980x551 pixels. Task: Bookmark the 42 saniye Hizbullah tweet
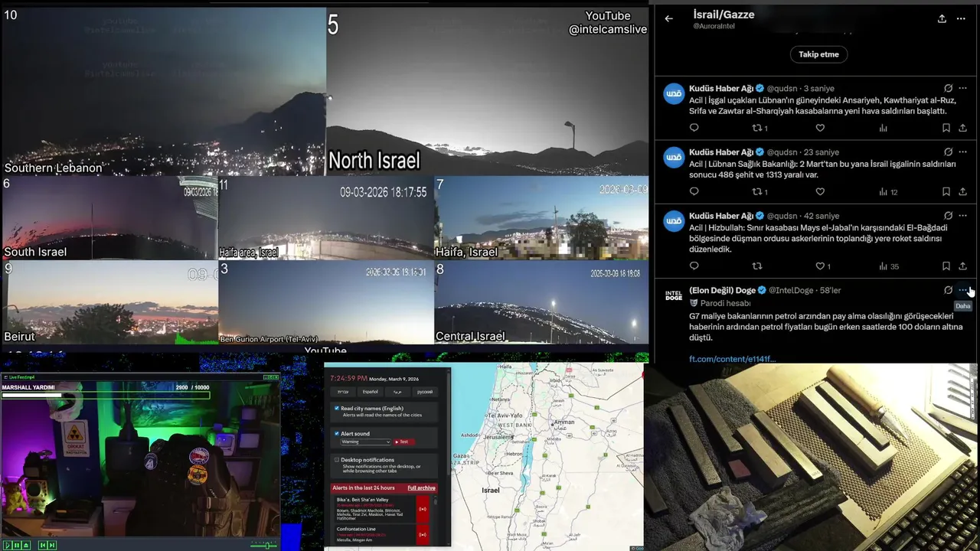(946, 266)
